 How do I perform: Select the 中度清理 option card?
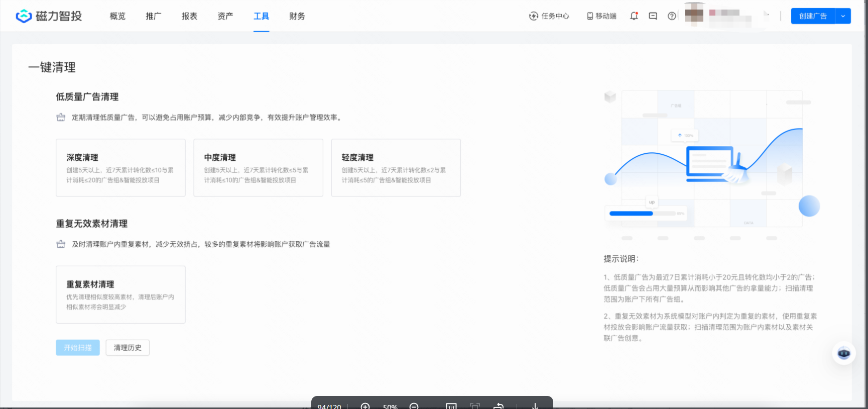[x=259, y=168]
